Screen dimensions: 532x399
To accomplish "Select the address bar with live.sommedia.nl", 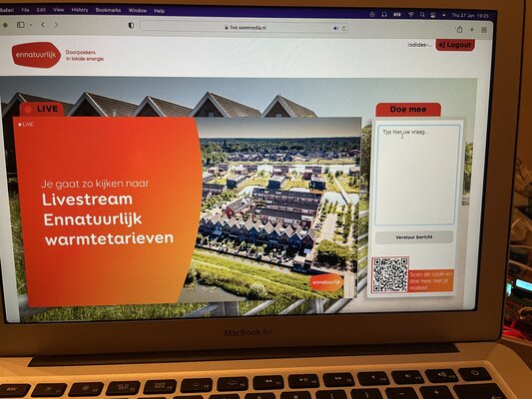I will click(x=245, y=28).
